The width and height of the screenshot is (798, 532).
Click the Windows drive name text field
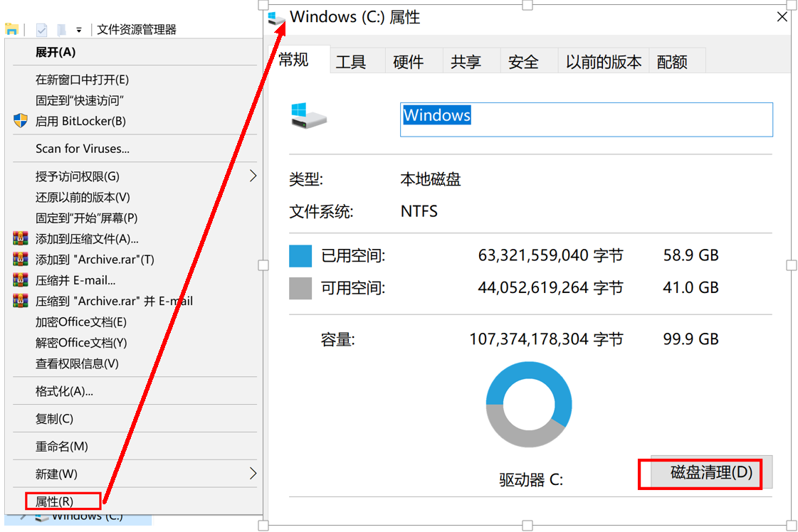coord(586,119)
